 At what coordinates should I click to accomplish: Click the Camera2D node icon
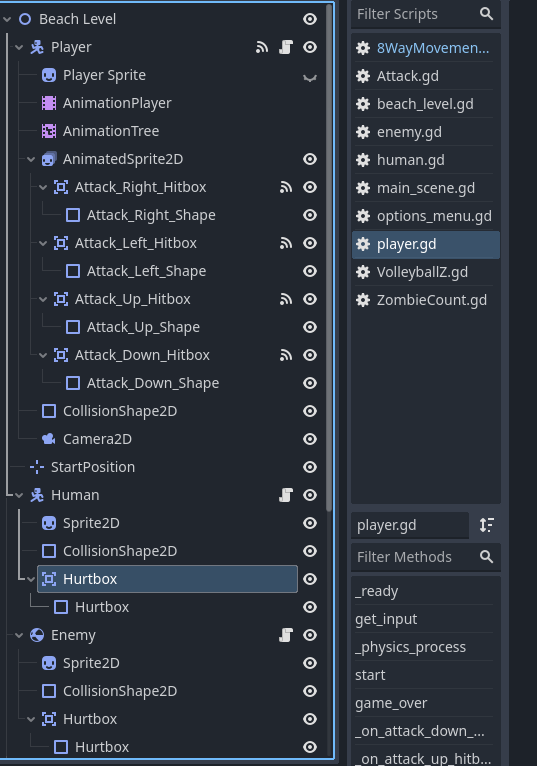tap(49, 439)
